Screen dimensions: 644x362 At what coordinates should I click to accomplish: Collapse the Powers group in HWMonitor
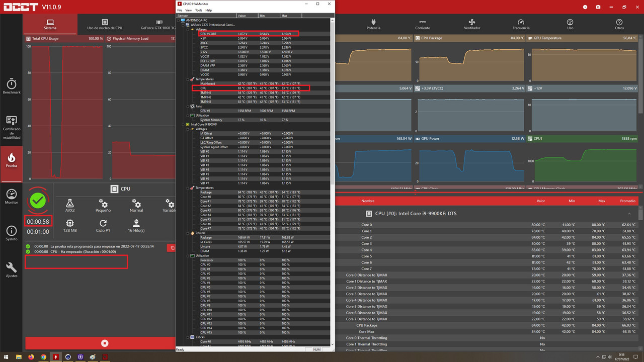188,233
